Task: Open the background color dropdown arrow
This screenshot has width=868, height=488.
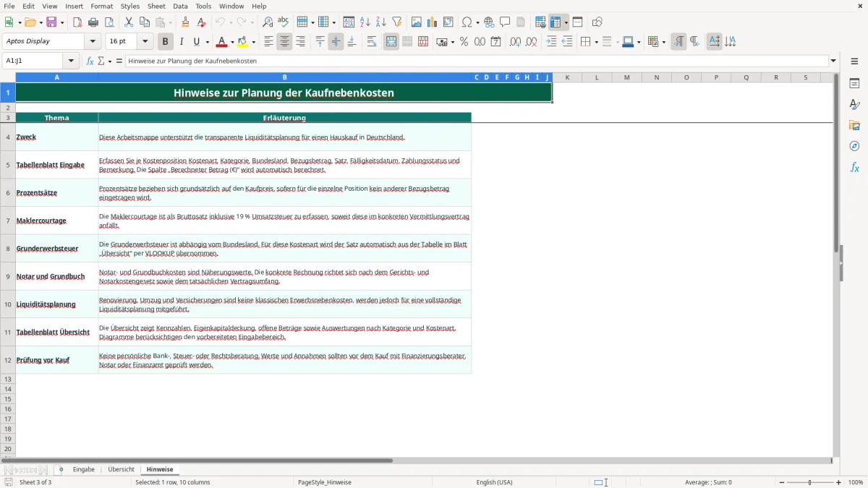Action: 253,42
